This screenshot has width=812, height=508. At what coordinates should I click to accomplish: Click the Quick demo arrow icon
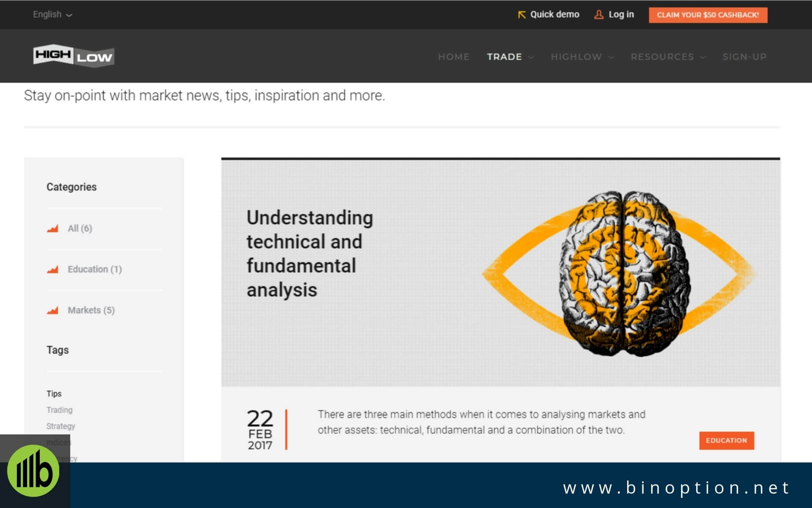[x=522, y=15]
